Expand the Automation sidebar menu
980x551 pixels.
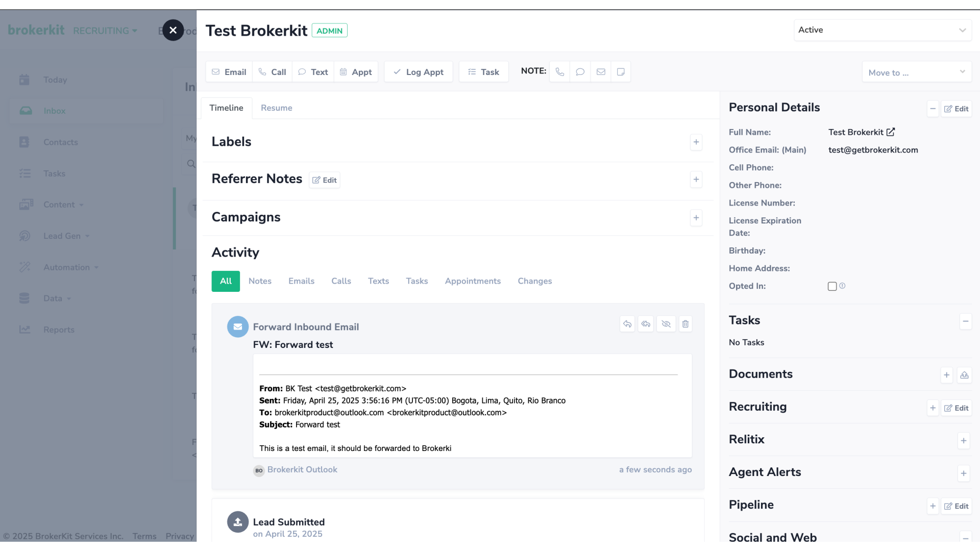coord(71,267)
